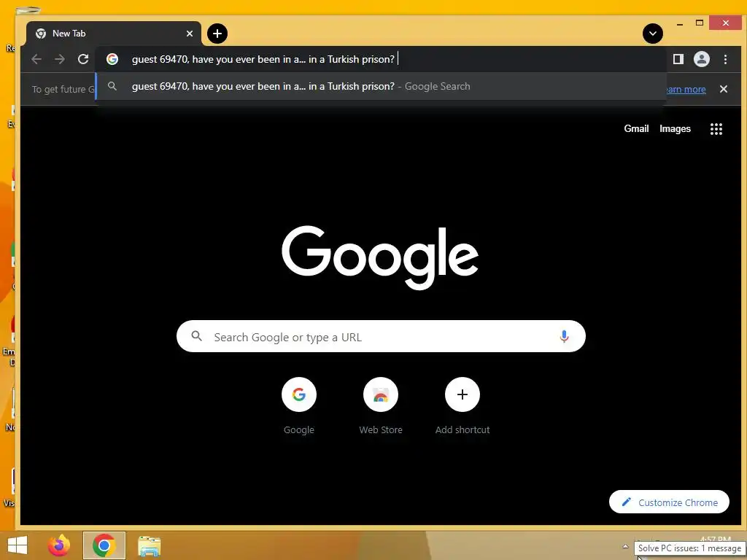Click the search magnifier in search box

197,336
